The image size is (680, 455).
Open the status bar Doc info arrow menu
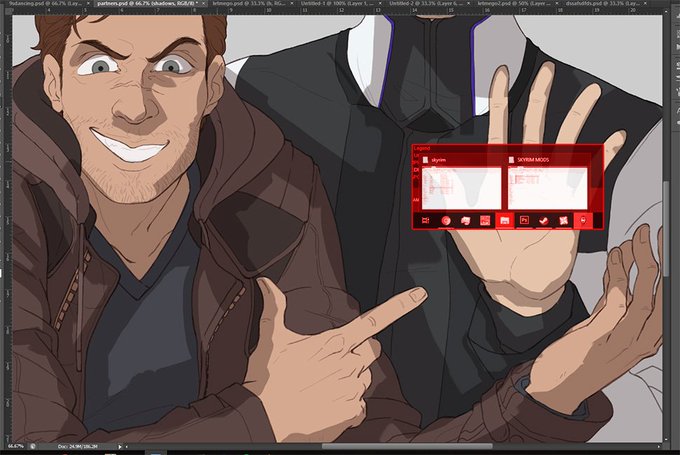click(120, 446)
